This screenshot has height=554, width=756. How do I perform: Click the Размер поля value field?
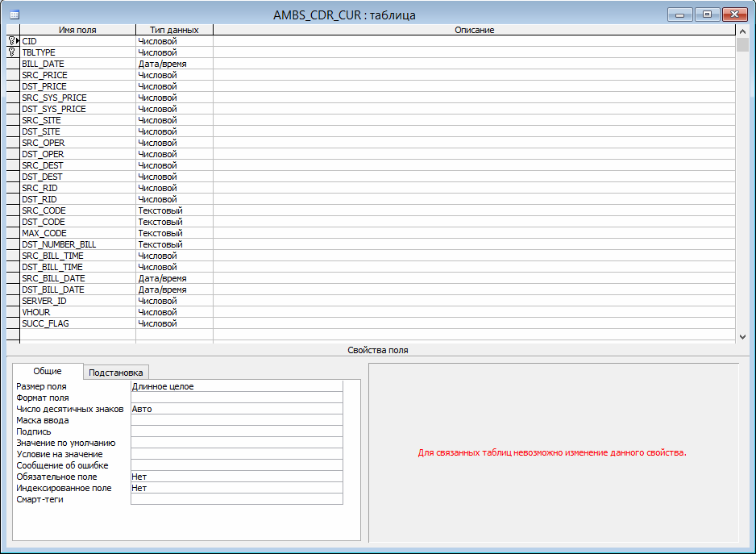237,386
